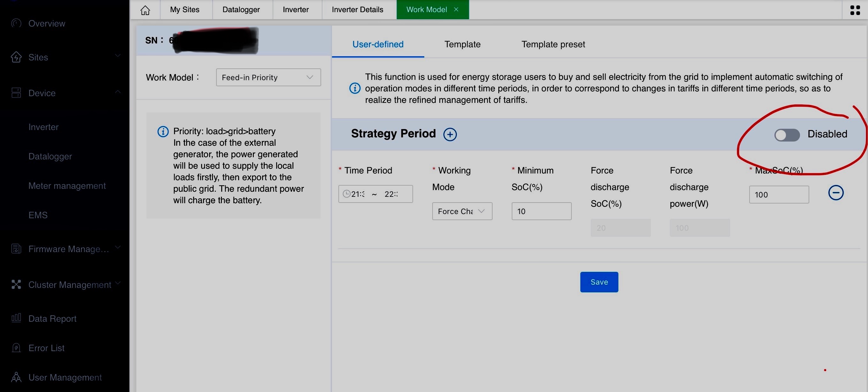Screen dimensions: 868x392
Task: Click the Error List icon
Action: 16,348
